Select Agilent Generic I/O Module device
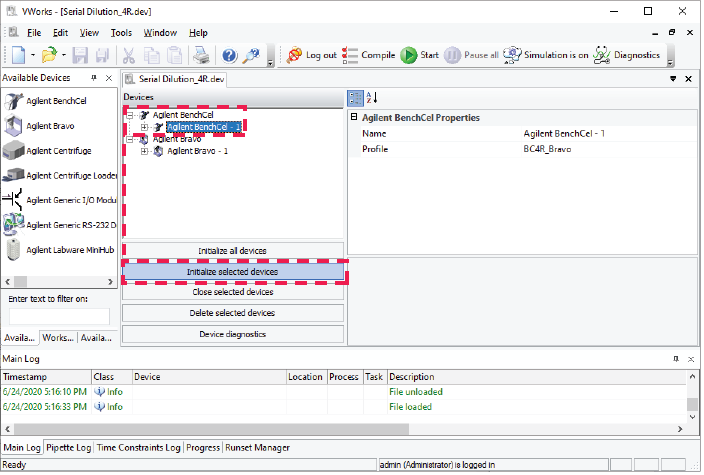Image resolution: width=704 pixels, height=475 pixels. (x=59, y=200)
